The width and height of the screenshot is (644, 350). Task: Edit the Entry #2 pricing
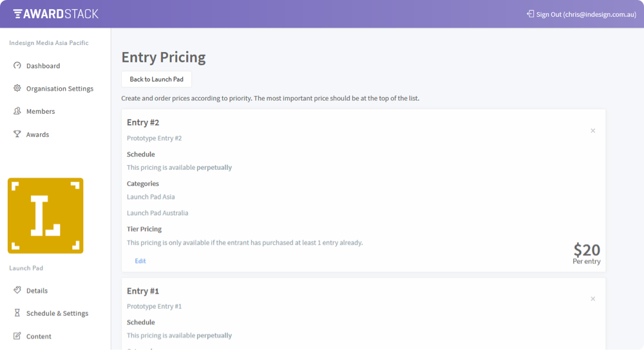[140, 261]
